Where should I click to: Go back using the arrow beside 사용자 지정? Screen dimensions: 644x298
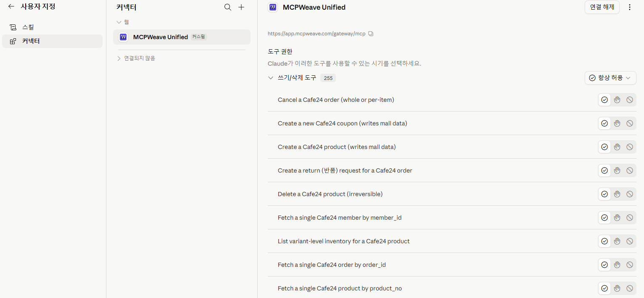click(x=11, y=7)
